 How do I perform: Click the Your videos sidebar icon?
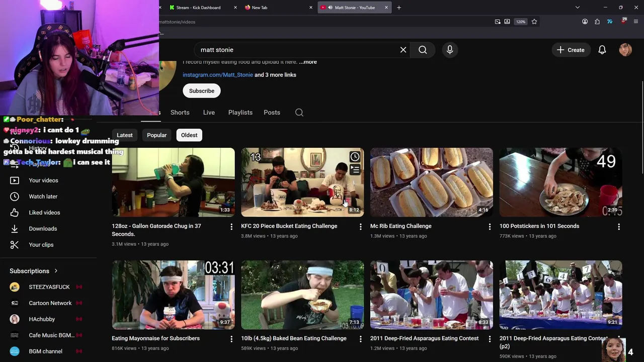[15, 180]
